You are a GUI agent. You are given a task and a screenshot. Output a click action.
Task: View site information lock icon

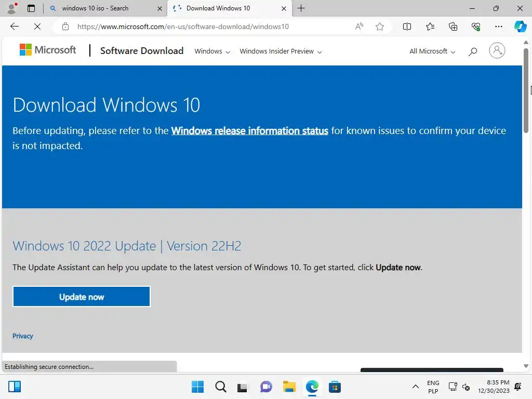65,26
